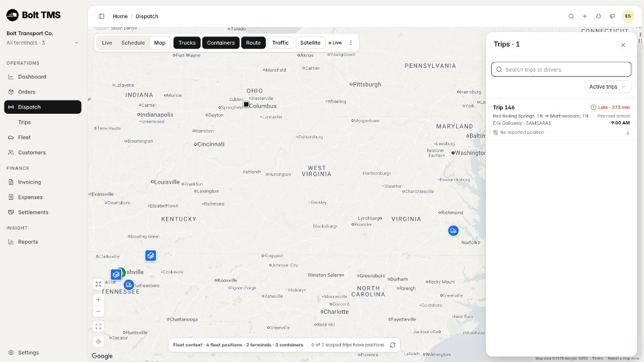Open Settlements in sidebar

(x=43, y=212)
